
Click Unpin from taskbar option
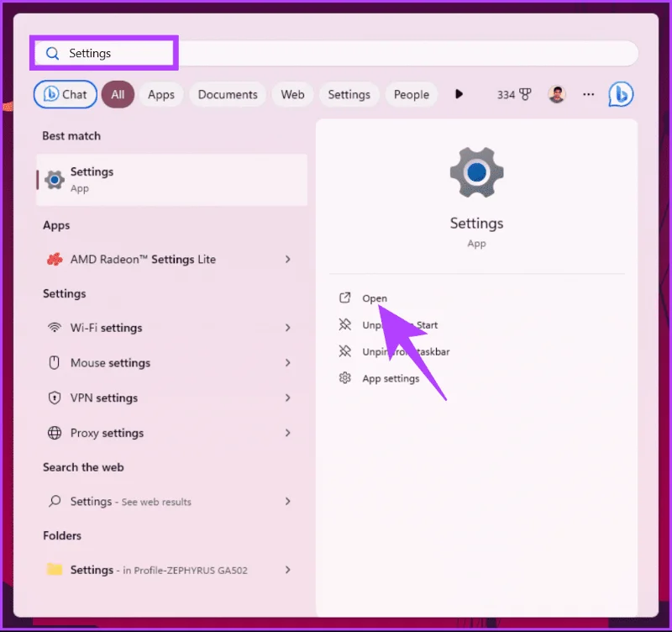tap(406, 351)
